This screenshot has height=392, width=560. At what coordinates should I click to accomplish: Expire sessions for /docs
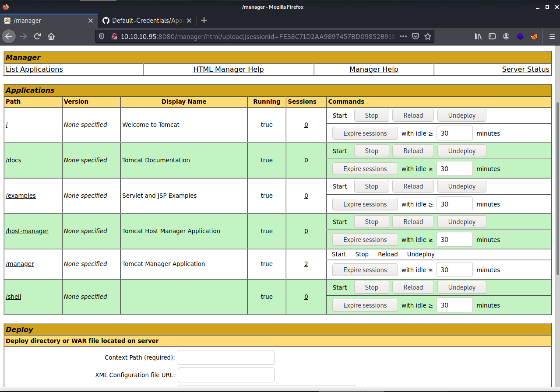click(x=365, y=169)
